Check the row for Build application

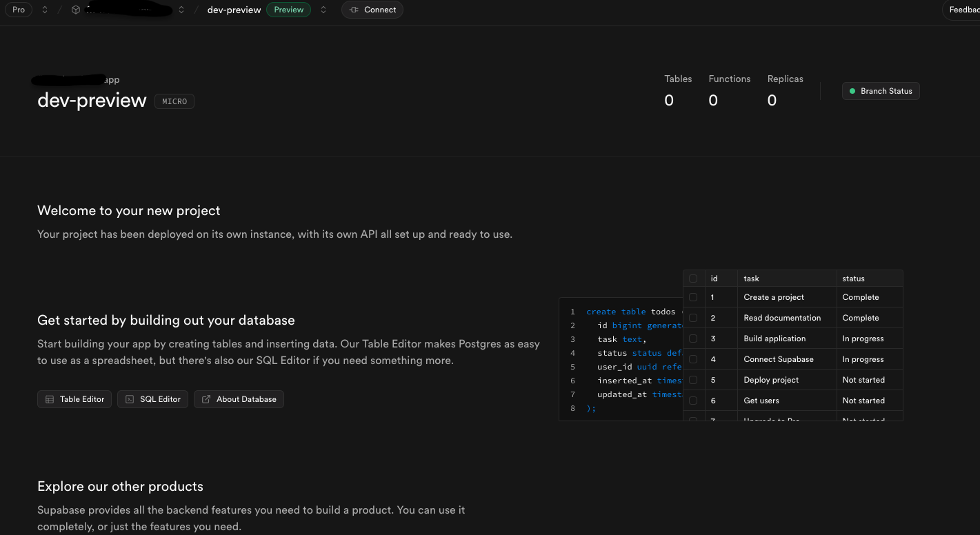(693, 339)
